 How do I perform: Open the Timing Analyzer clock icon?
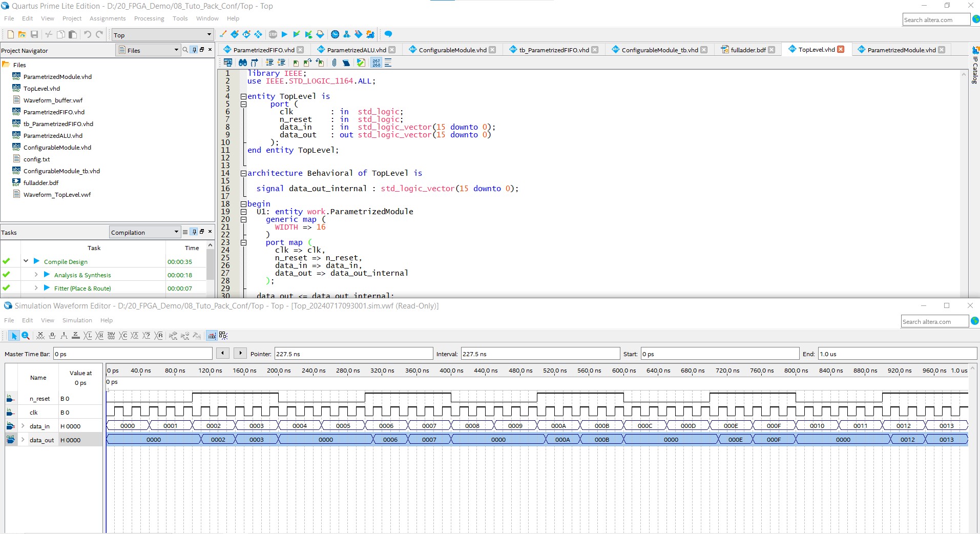(335, 34)
